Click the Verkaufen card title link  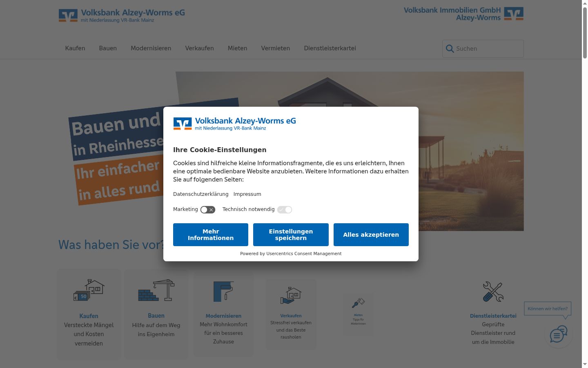pos(291,316)
